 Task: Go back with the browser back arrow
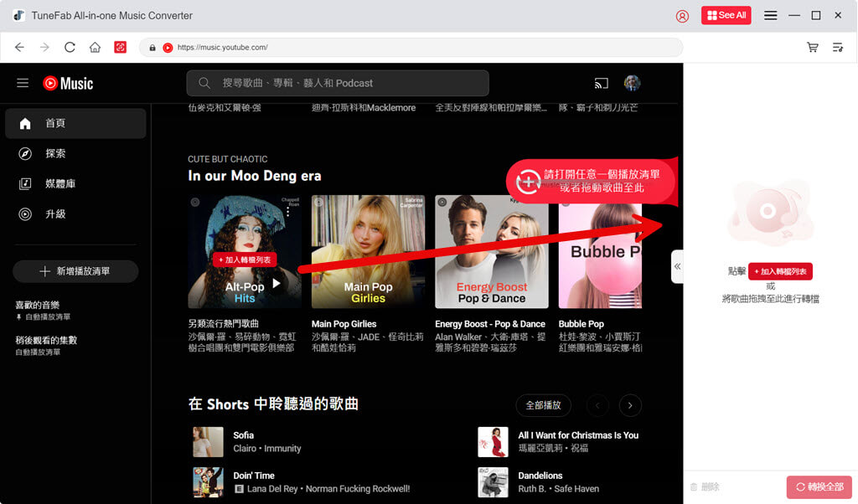pyautogui.click(x=19, y=48)
